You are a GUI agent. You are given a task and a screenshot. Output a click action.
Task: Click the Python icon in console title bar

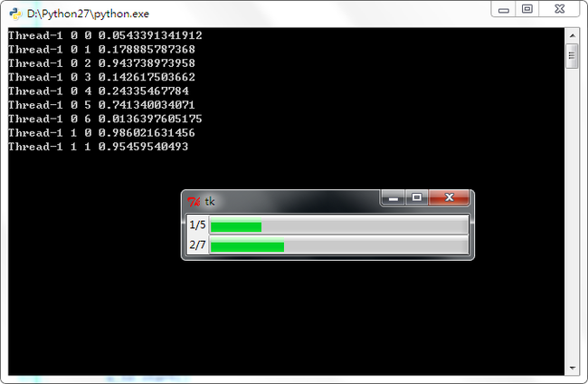pyautogui.click(x=15, y=14)
